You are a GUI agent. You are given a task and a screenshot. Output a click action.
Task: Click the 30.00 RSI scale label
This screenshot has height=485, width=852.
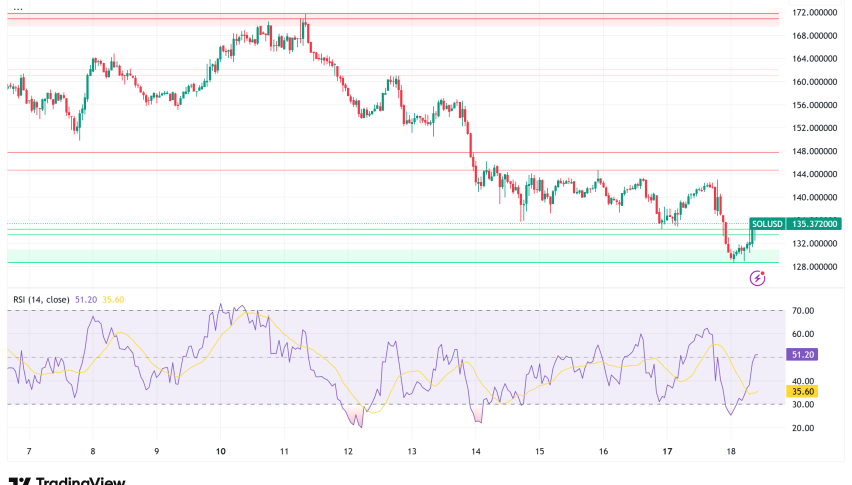click(x=804, y=404)
